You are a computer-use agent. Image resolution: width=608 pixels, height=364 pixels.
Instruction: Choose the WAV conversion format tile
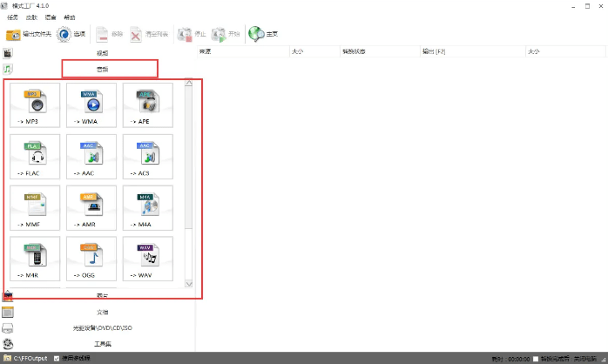point(148,259)
